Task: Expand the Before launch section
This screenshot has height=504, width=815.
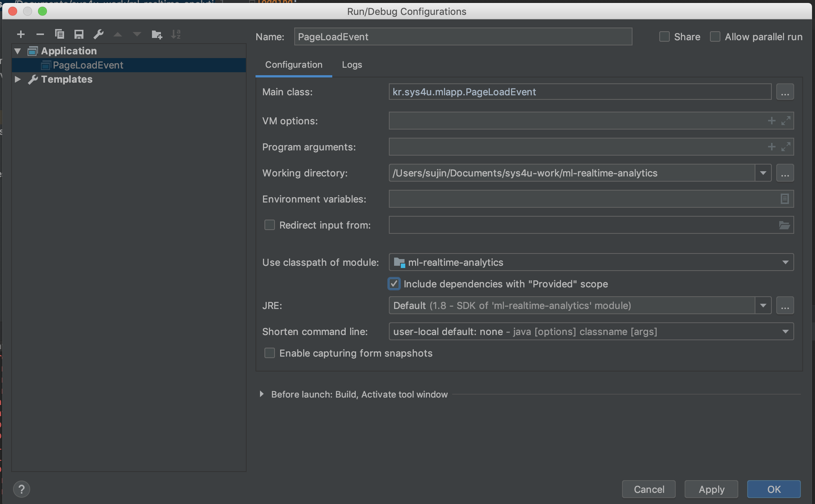Action: (261, 394)
